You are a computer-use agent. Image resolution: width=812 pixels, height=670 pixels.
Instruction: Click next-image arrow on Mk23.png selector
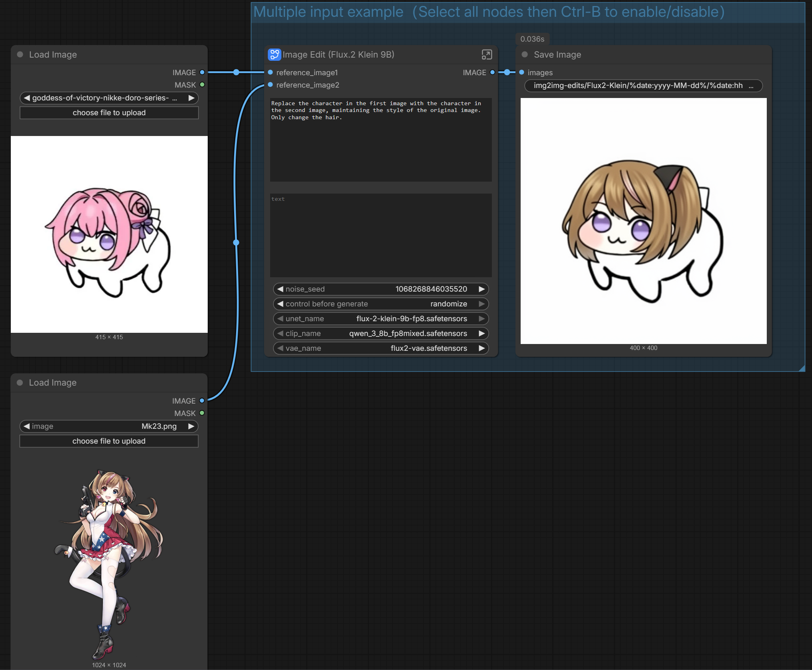(191, 426)
